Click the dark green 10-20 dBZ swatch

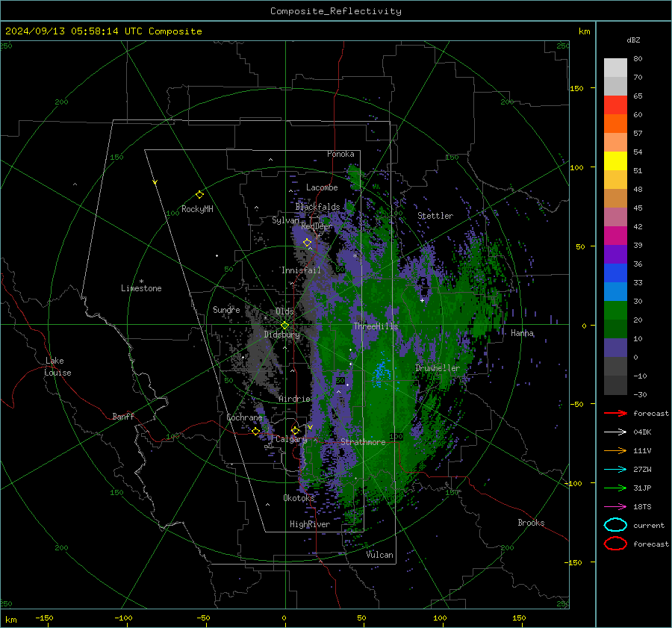[x=615, y=329]
